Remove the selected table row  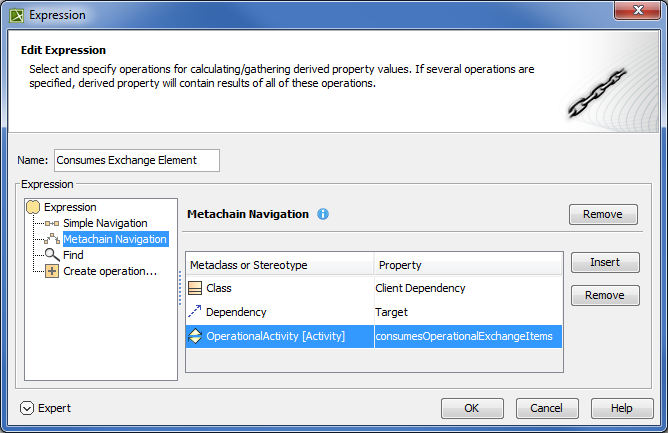[x=605, y=295]
